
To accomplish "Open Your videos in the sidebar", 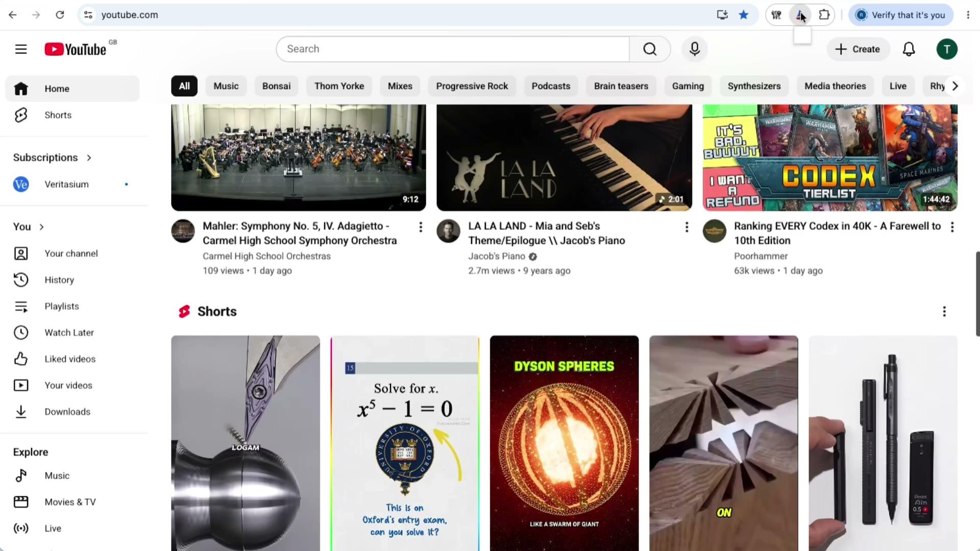I will tap(72, 385).
